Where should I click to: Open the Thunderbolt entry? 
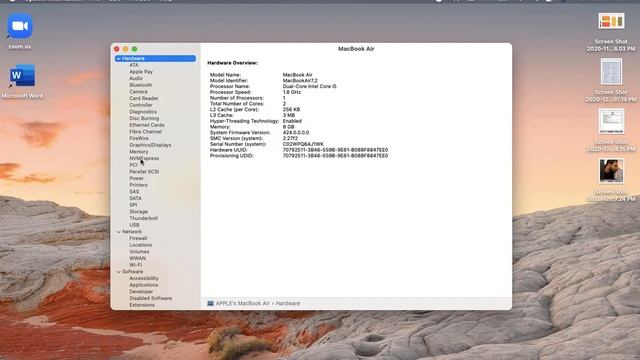point(144,218)
